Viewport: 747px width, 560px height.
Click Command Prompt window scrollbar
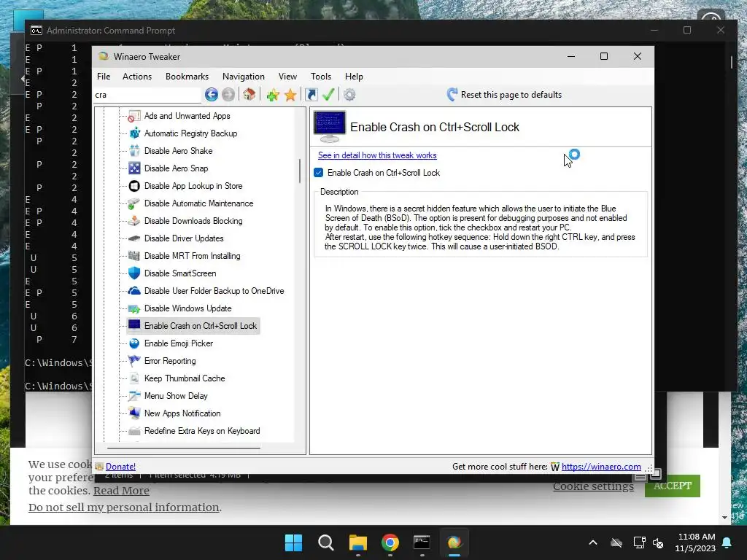732,62
